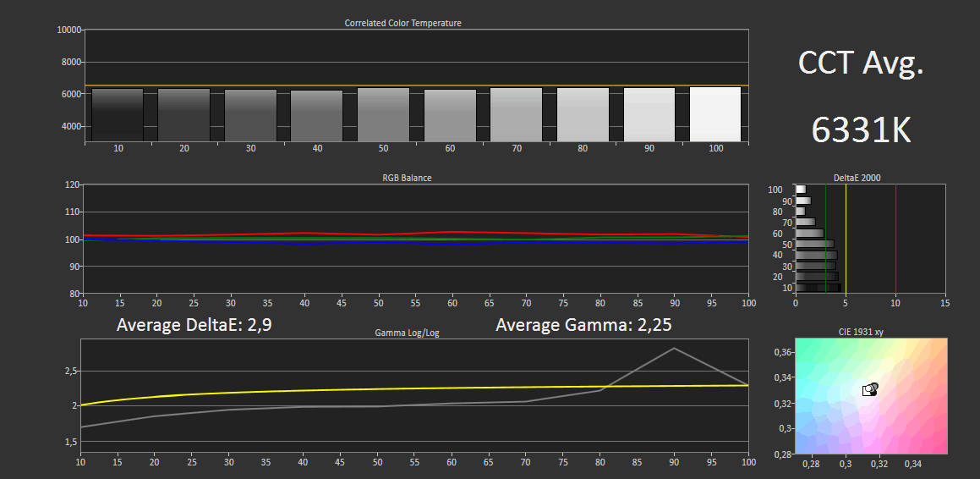
Task: Select the 20% bar in Correlated Color Temperature chart
Action: (x=183, y=115)
